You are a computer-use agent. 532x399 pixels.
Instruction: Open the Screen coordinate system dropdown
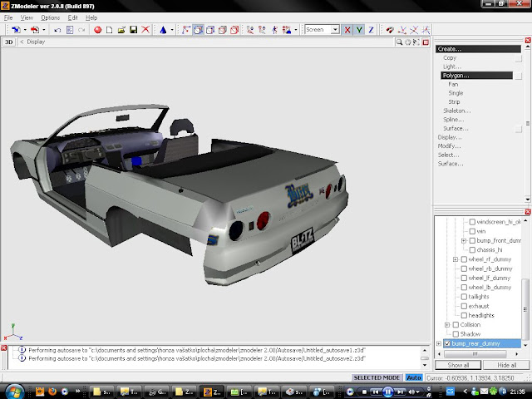pyautogui.click(x=334, y=30)
